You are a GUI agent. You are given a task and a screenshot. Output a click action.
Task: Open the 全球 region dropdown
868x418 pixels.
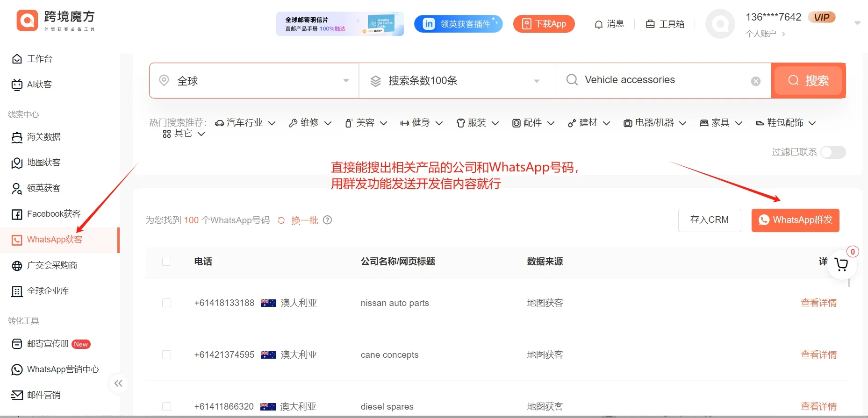pos(254,81)
